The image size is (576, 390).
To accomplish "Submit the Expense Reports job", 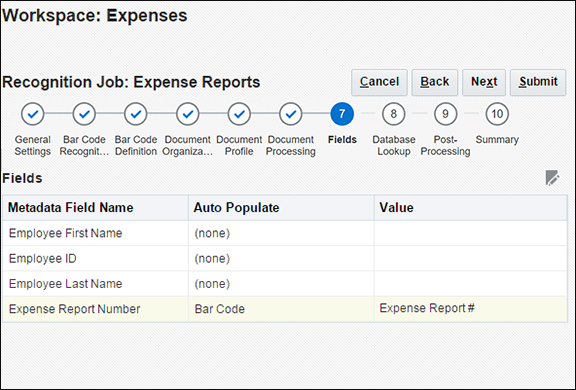I will pyautogui.click(x=538, y=82).
